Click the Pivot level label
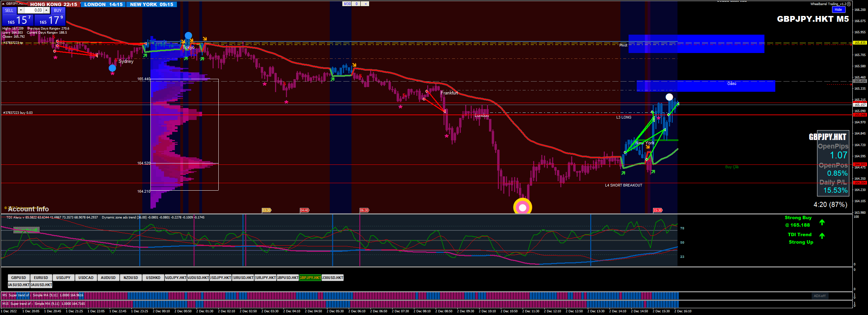This screenshot has width=868, height=315. [623, 46]
